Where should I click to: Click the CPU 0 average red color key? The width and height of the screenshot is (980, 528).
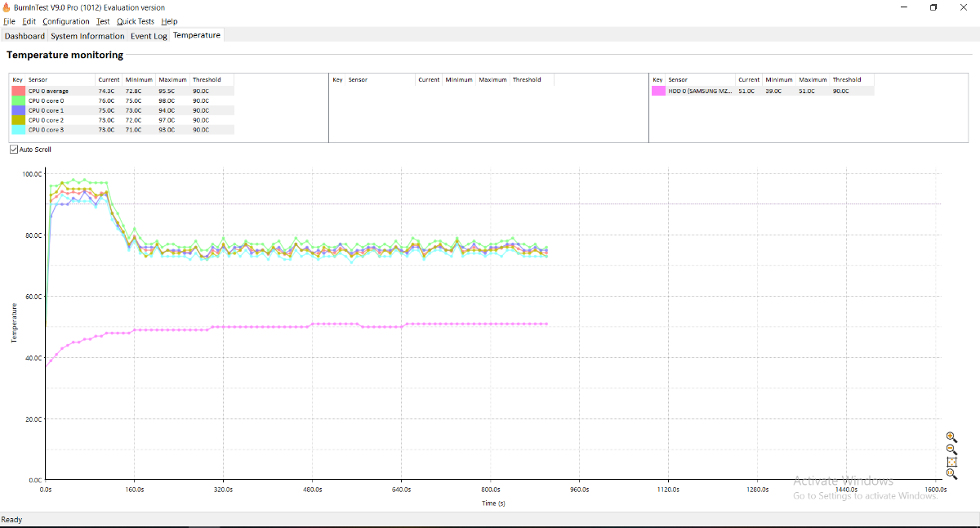coord(18,91)
